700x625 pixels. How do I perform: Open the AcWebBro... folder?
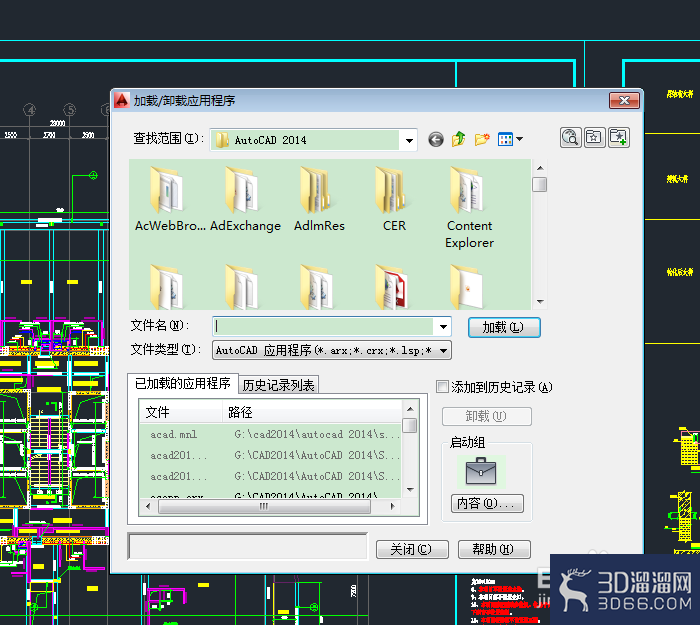(x=170, y=199)
